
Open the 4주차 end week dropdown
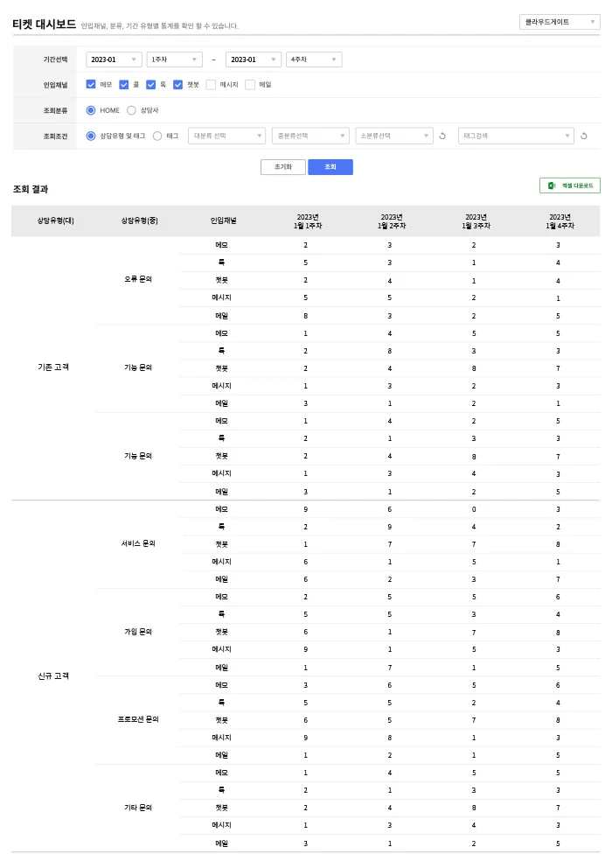tap(313, 59)
